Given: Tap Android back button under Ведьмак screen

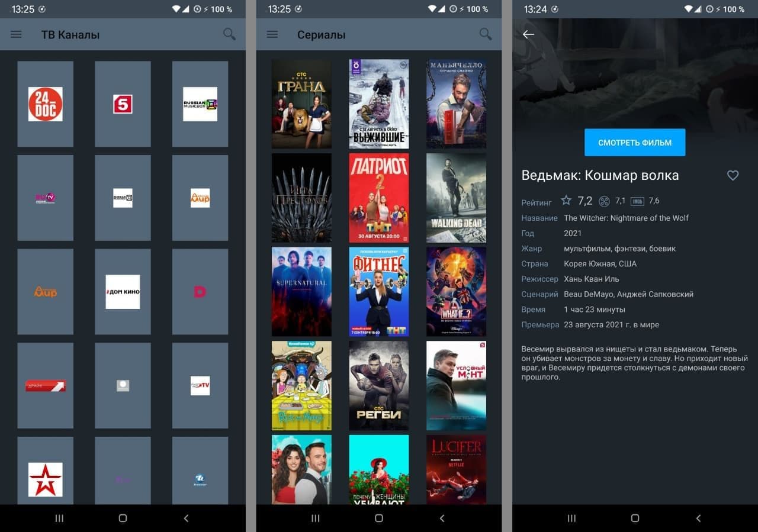Looking at the screenshot, I should click(698, 518).
